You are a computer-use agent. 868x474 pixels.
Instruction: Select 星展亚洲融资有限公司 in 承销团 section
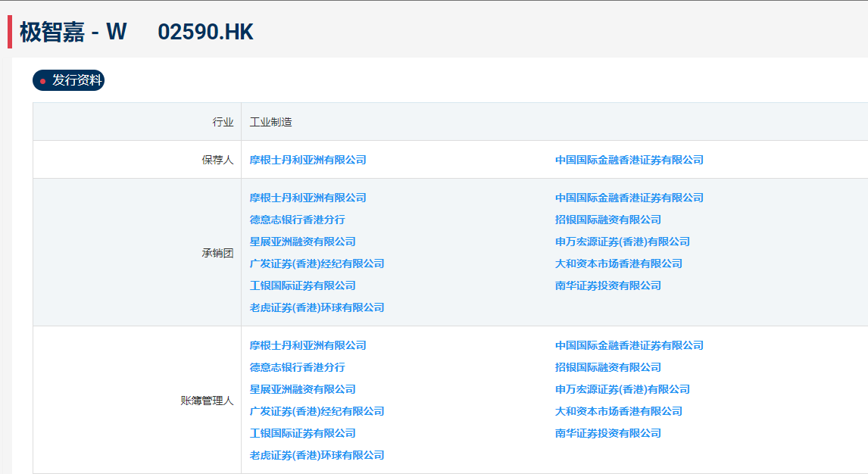click(x=302, y=242)
